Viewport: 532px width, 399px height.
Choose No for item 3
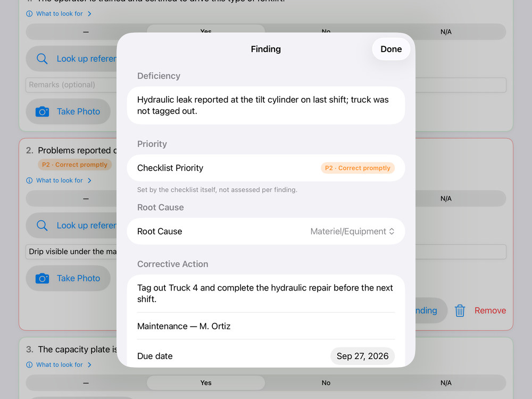click(326, 383)
